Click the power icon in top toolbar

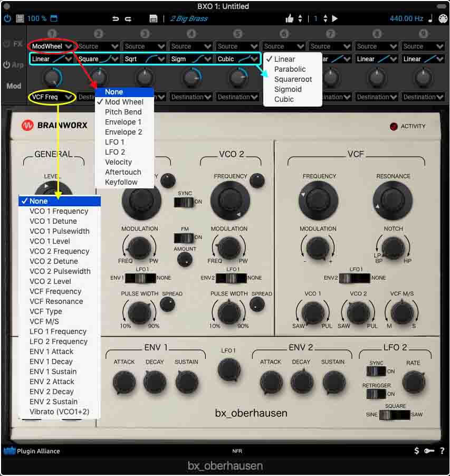pos(7,18)
